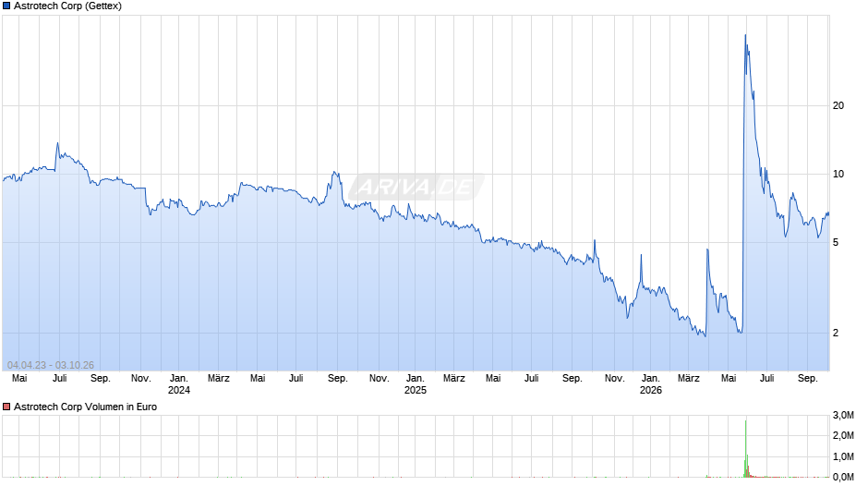Click the year label '2024' on the time axis
Screen dimensions: 868x486
pyautogui.click(x=179, y=390)
